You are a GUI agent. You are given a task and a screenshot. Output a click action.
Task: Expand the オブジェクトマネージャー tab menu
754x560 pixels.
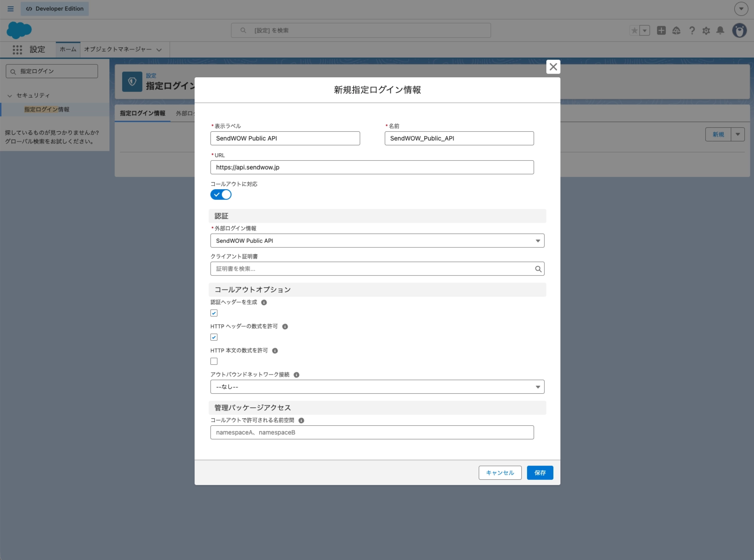click(x=159, y=50)
